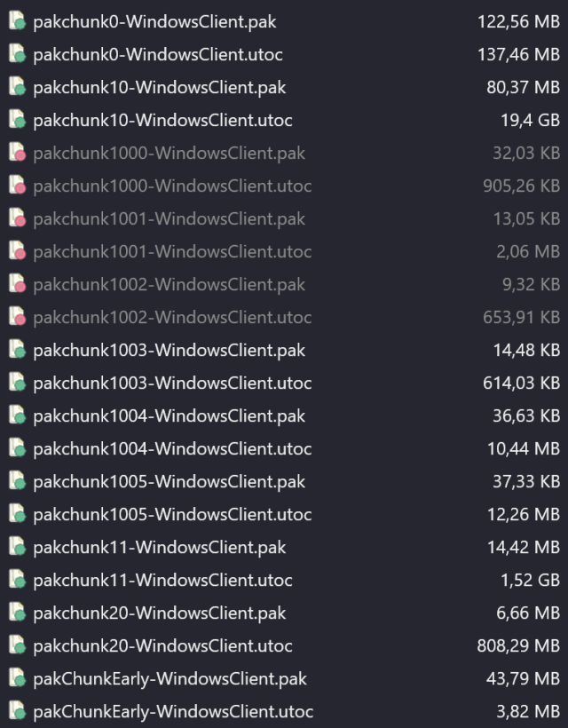The width and height of the screenshot is (568, 728).
Task: Click the pakchunk1003-WindowsClient.utoc file icon
Action: 18,383
